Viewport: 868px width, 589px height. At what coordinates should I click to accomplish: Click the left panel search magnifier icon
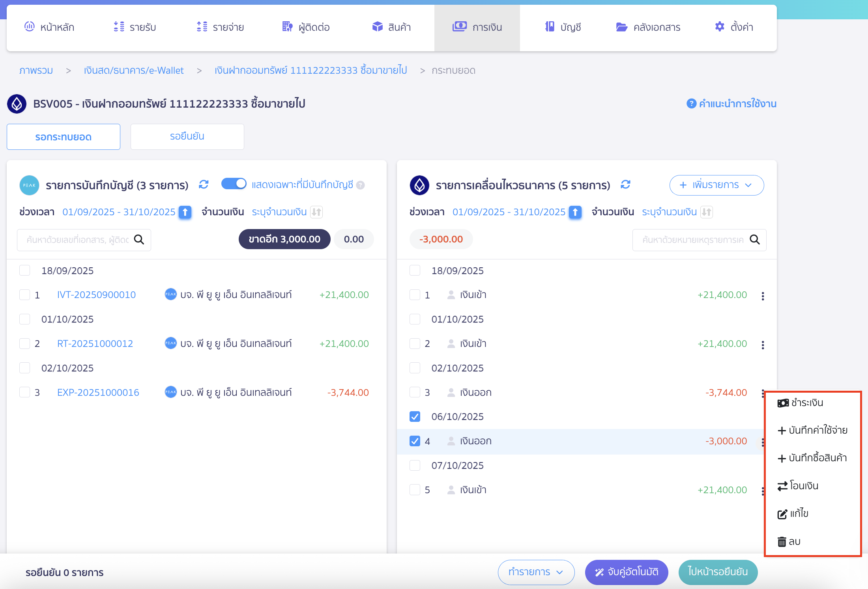(x=139, y=239)
